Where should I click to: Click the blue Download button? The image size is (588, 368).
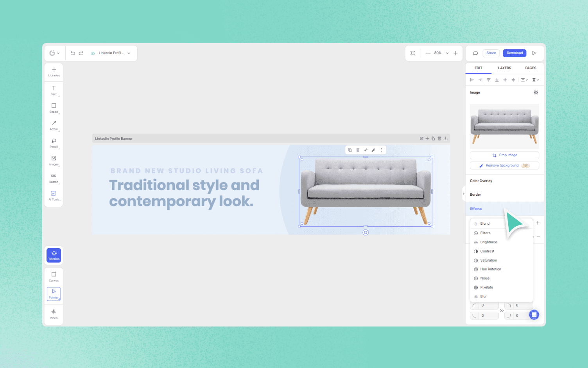point(514,53)
